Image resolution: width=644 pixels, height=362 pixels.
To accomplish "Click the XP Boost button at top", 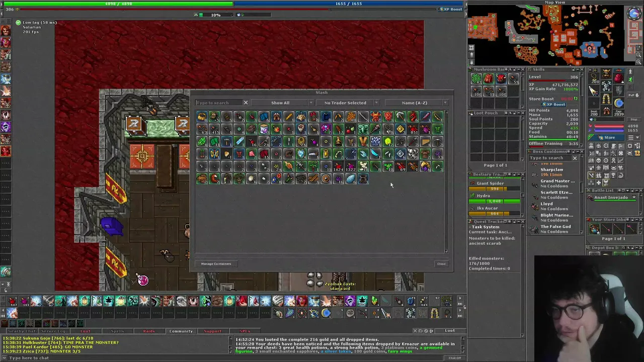I will click(x=451, y=9).
